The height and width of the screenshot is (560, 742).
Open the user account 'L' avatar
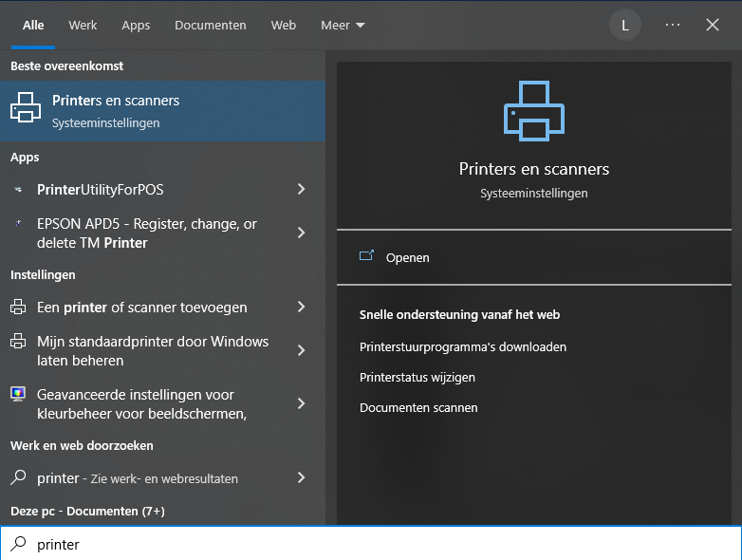click(x=624, y=26)
